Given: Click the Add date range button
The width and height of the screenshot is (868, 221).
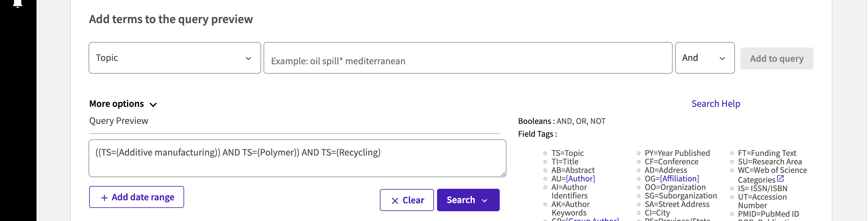Looking at the screenshot, I should 136,197.
